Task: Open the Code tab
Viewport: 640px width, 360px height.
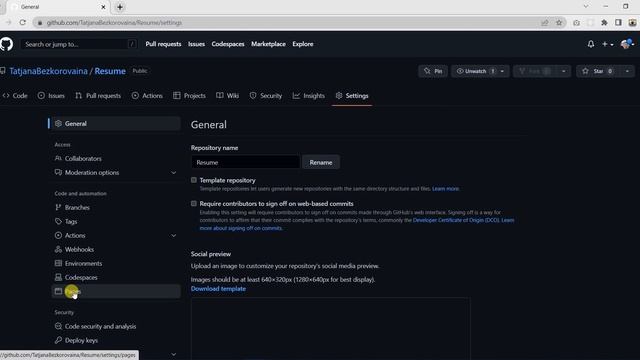Action: coord(15,96)
